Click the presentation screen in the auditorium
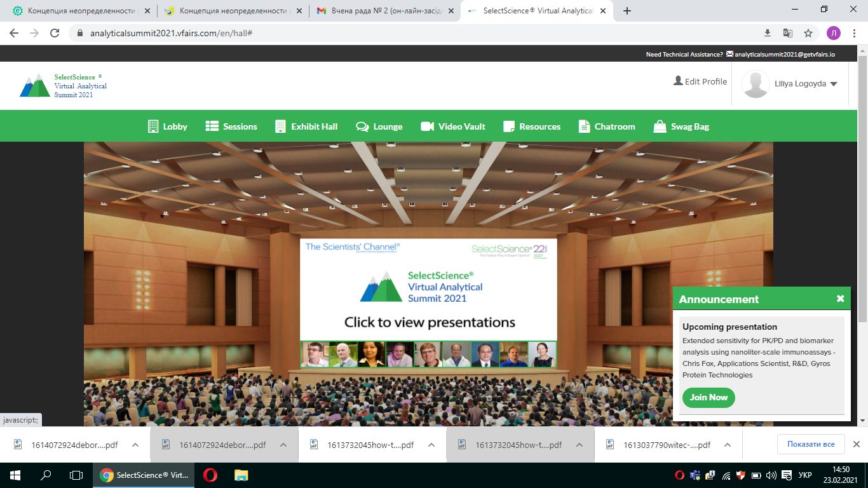 click(x=428, y=302)
